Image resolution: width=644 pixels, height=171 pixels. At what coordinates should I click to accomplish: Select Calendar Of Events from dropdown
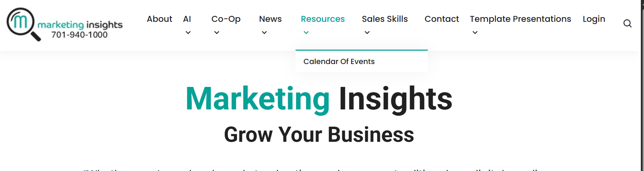click(x=339, y=62)
